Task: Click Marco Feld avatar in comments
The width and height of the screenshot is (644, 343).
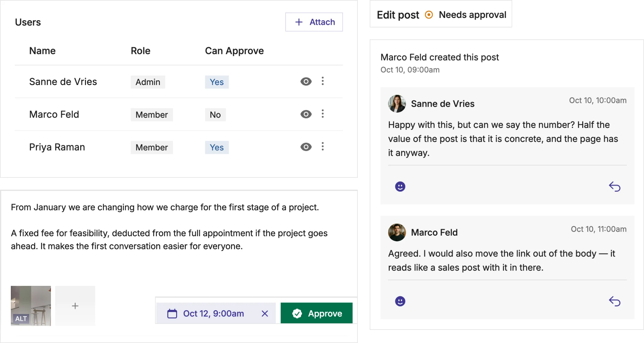Action: 397,232
